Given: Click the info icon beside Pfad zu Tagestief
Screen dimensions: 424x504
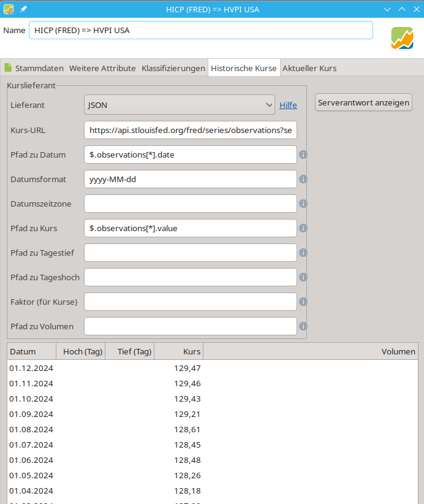Looking at the screenshot, I should 303,253.
